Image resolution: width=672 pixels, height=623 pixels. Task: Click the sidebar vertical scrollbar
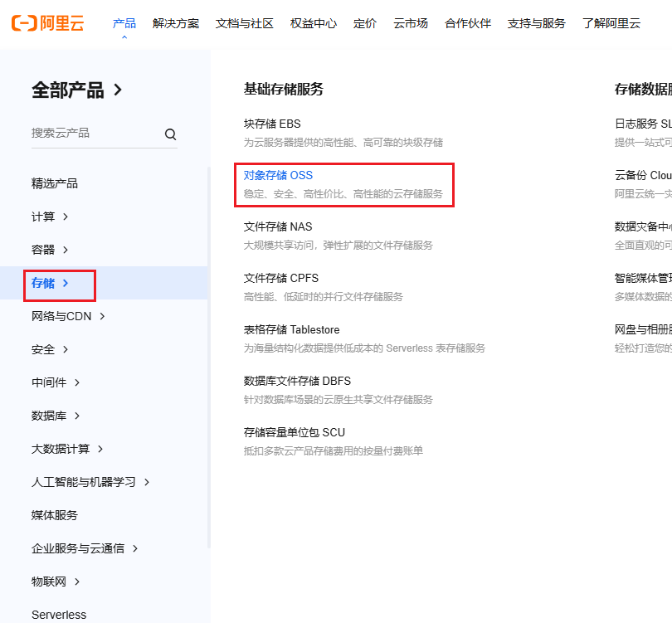tap(209, 357)
